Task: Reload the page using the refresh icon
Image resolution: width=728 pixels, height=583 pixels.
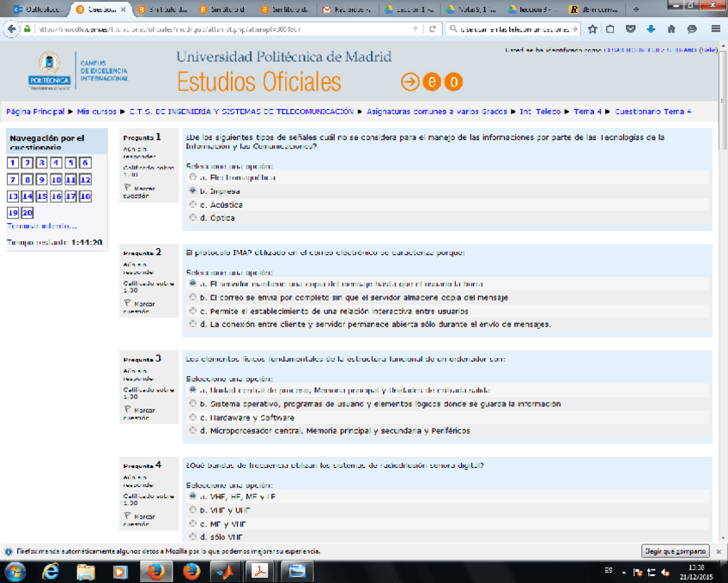Action: point(433,28)
